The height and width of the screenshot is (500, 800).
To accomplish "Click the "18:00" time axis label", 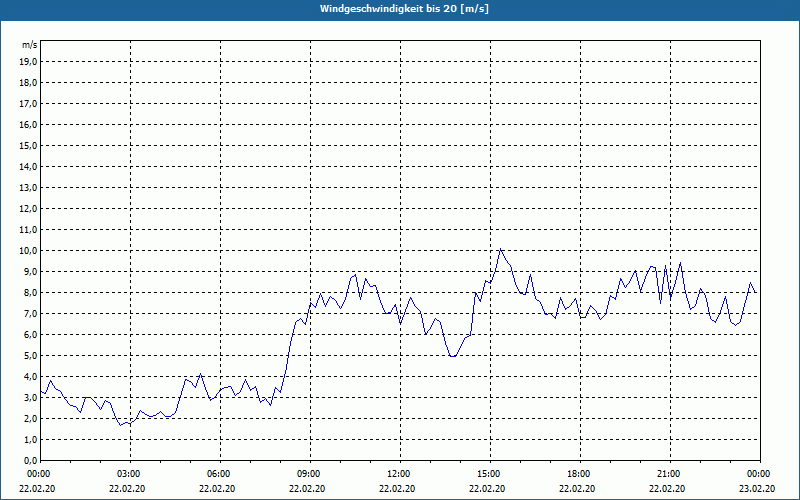I will (x=580, y=474).
